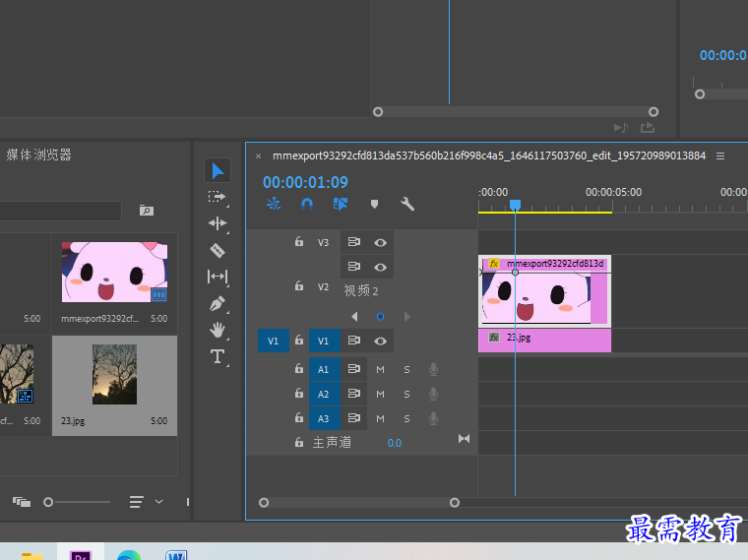The image size is (748, 560).
Task: Target the A1 track header
Action: tap(324, 370)
